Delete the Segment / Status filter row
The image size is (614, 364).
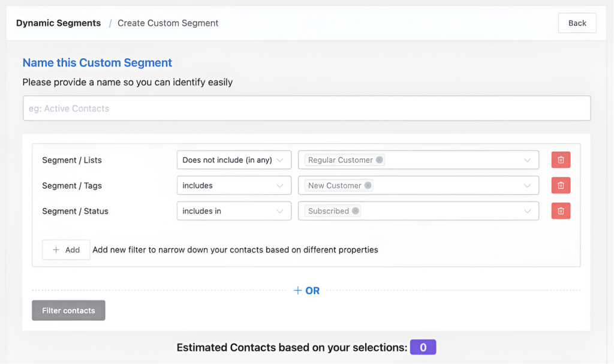(x=561, y=211)
